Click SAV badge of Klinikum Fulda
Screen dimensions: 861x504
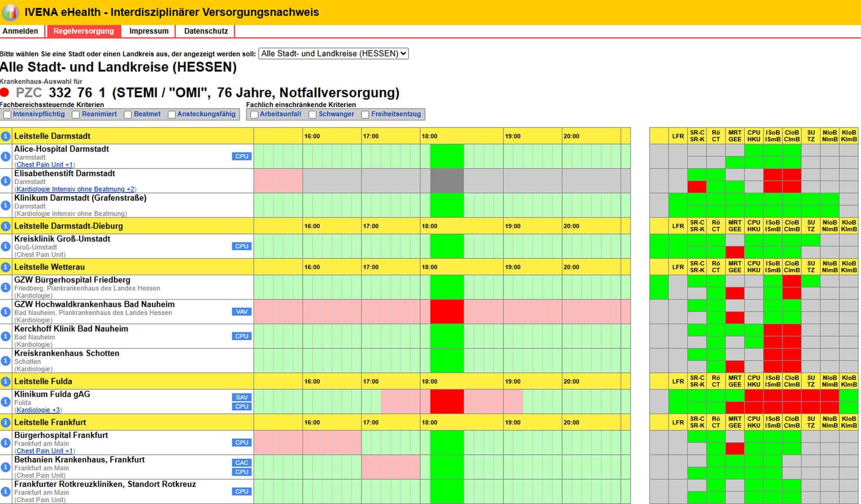pyautogui.click(x=242, y=397)
